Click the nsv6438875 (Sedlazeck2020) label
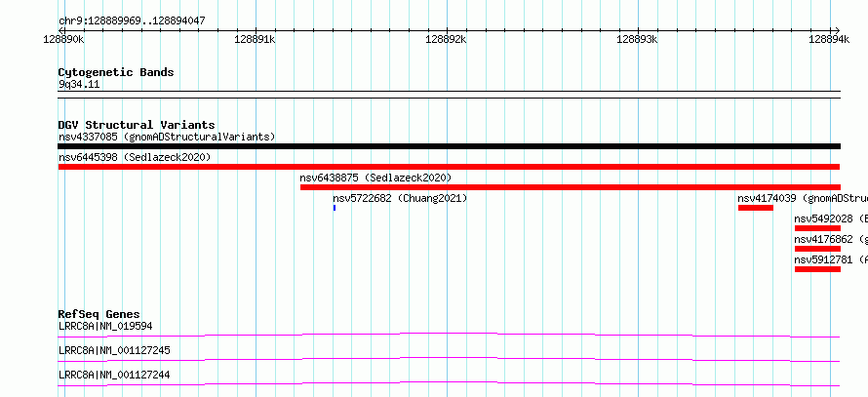The image size is (868, 397). 375,178
